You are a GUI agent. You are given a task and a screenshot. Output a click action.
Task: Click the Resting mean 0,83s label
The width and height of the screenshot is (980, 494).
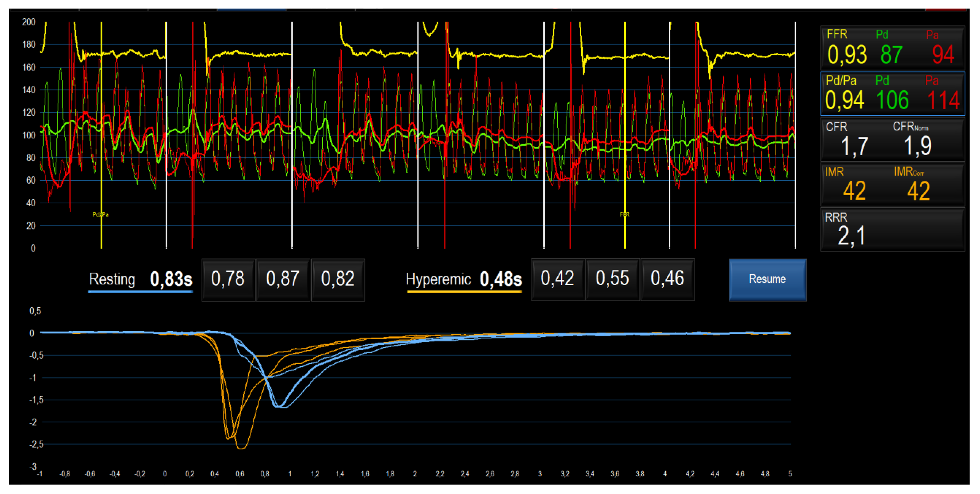[140, 280]
